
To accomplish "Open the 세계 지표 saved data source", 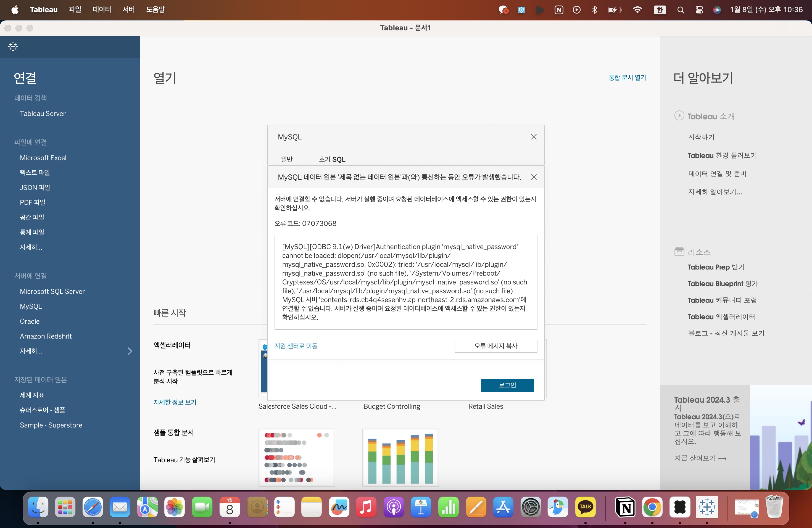I will point(32,395).
